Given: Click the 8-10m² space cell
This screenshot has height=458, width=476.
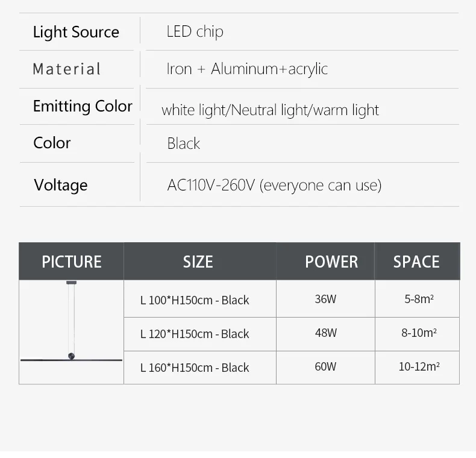Looking at the screenshot, I should pyautogui.click(x=419, y=333).
